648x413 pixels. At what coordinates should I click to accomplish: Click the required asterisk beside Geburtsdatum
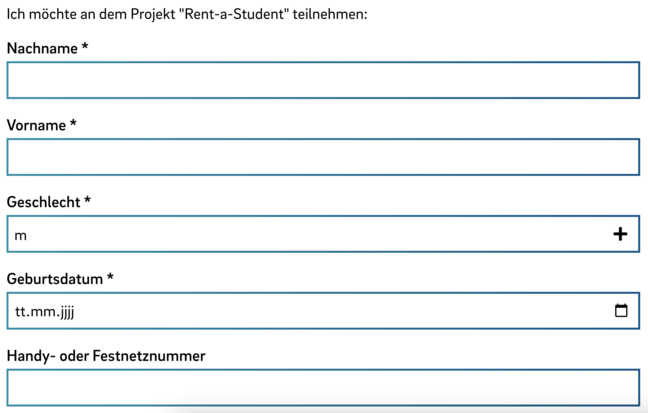(110, 278)
